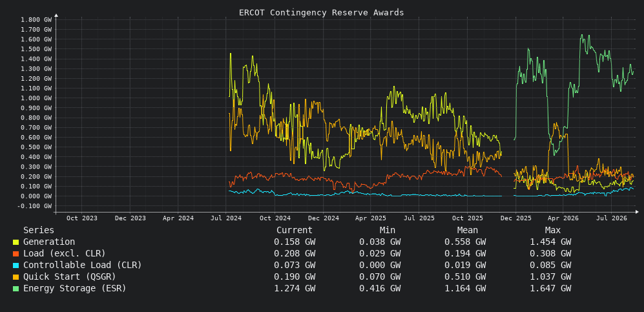Click Generation min value 0.038 GW
This screenshot has width=644, height=312.
pyautogui.click(x=380, y=242)
